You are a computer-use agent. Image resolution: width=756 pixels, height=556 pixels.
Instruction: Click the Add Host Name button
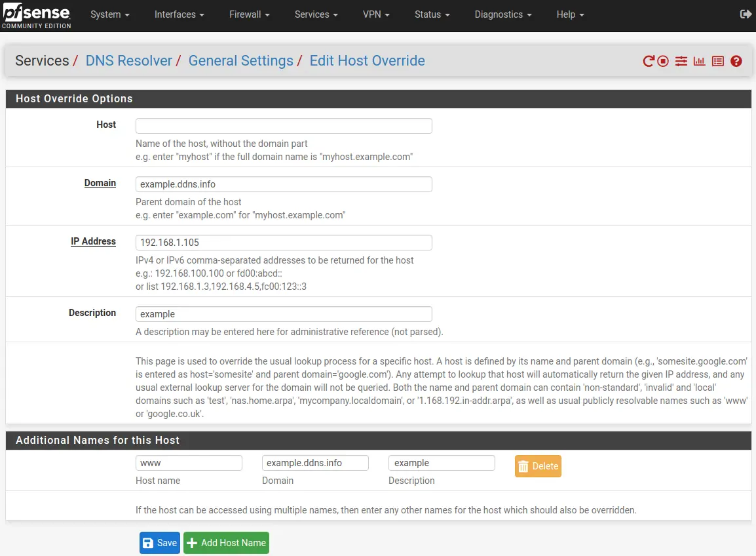(226, 543)
